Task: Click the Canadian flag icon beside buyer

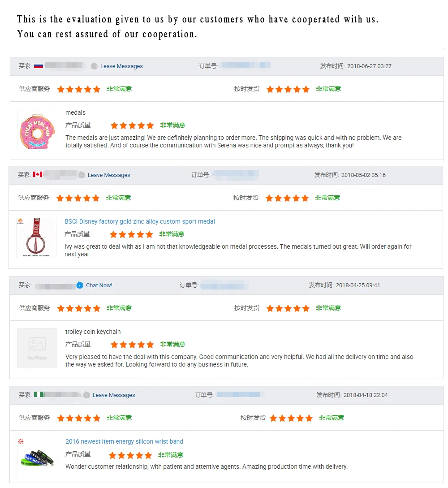Action: pos(38,174)
